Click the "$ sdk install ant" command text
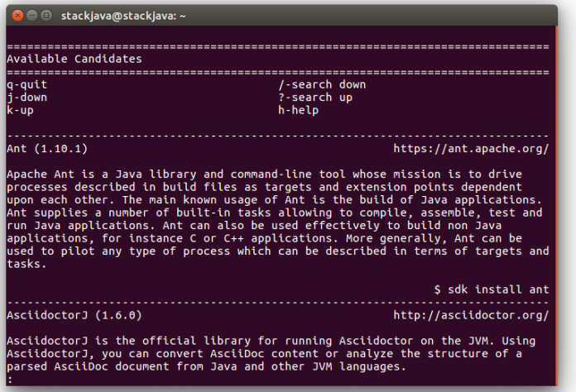The image size is (576, 392). tap(492, 289)
